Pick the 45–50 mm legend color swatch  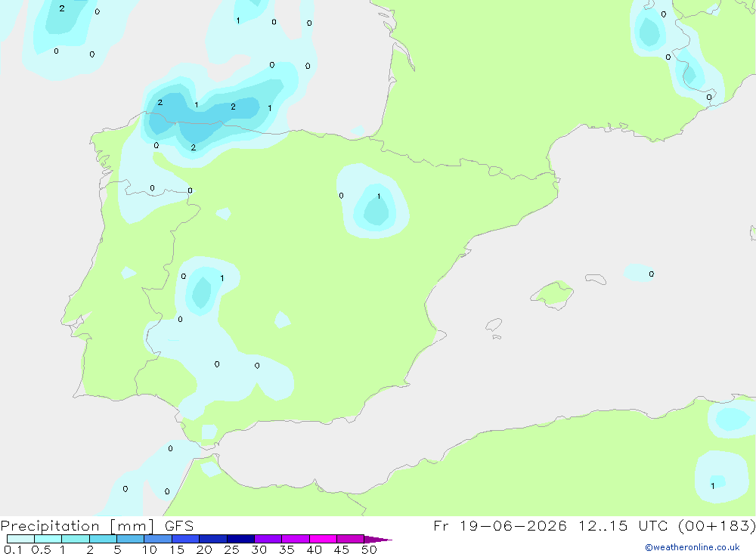pyautogui.click(x=351, y=539)
